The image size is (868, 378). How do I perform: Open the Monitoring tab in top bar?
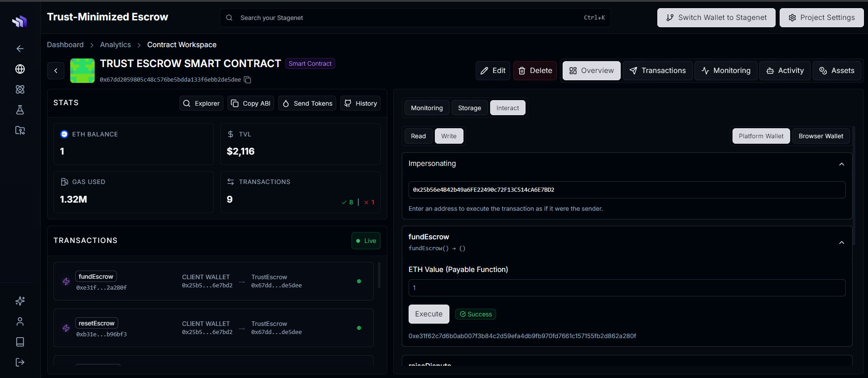click(x=726, y=71)
